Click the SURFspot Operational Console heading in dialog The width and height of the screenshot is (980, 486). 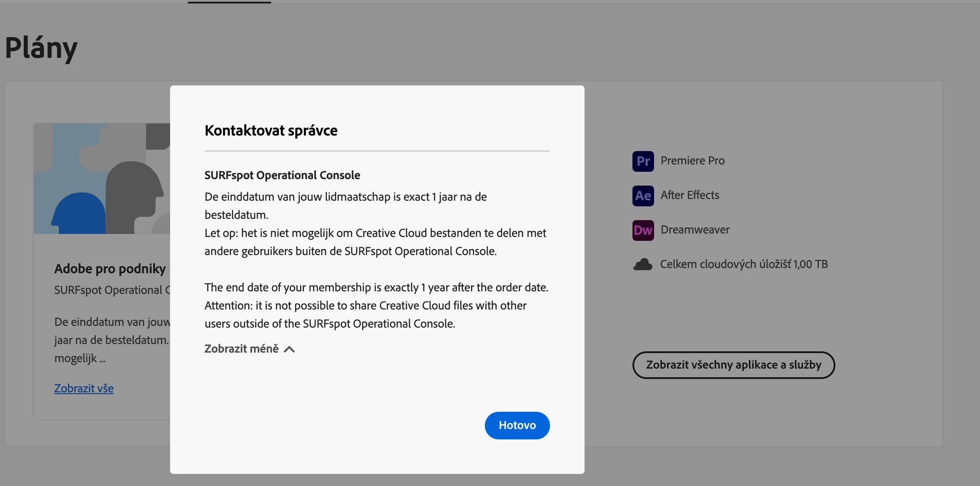[x=282, y=175]
